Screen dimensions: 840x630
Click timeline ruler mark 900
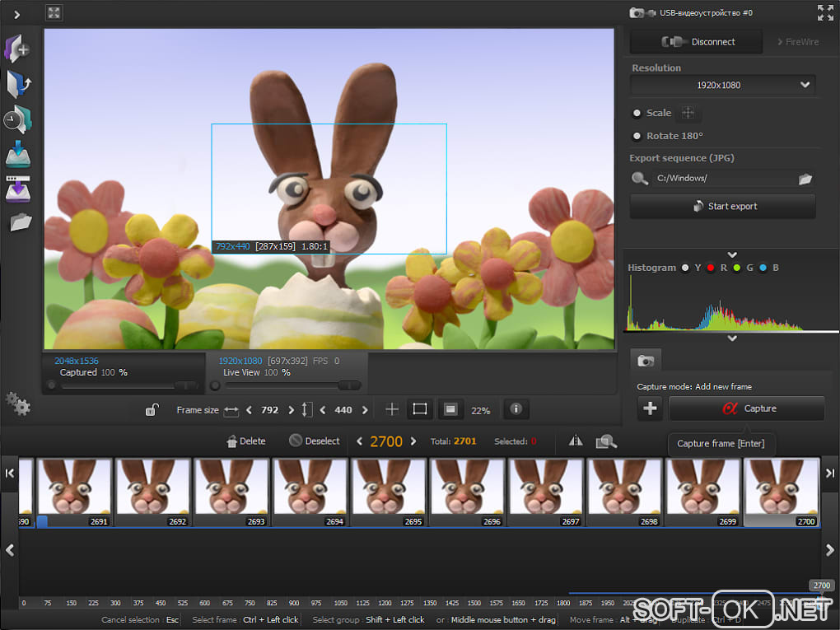point(293,603)
